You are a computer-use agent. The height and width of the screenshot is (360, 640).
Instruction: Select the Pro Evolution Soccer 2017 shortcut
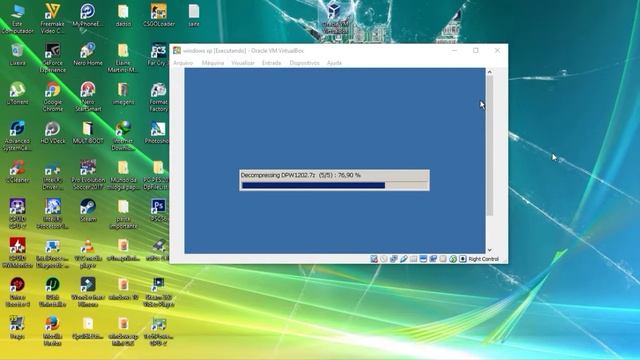coord(88,175)
